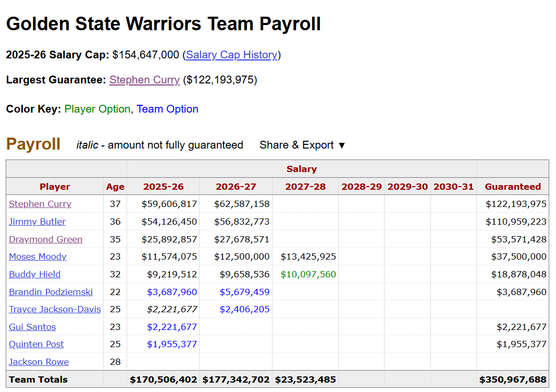The width and height of the screenshot is (556, 392).
Task: Open Draymond Green's player link
Action: (x=45, y=239)
